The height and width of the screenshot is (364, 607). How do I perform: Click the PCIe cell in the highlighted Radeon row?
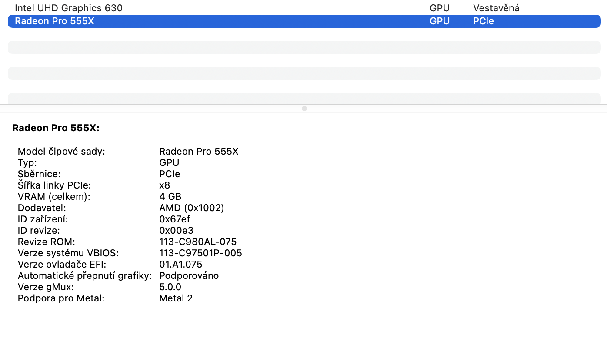[484, 21]
